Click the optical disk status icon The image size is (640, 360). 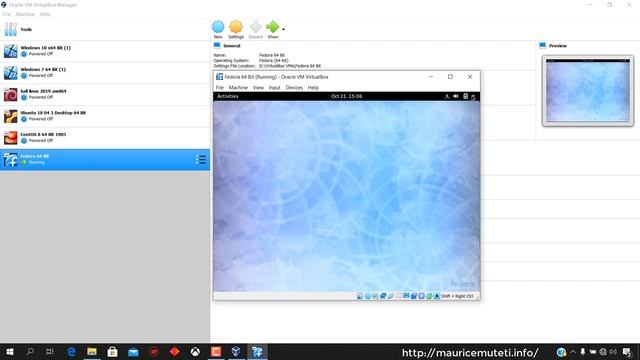coord(367,296)
